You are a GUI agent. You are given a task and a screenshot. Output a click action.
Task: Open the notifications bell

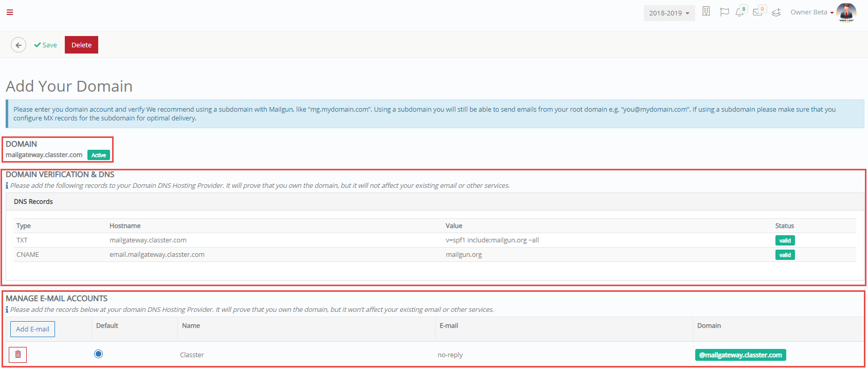[740, 11]
